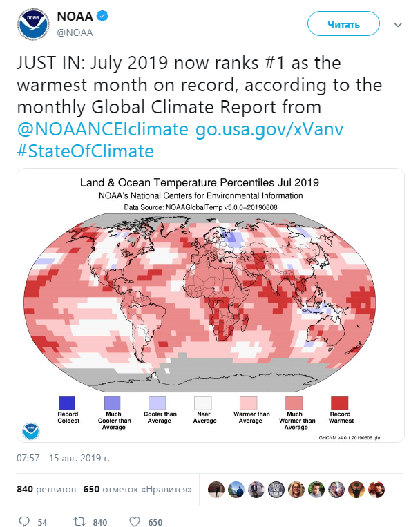This screenshot has width=420, height=527.
Task: Click the first liker avatar in row
Action: pos(216,489)
